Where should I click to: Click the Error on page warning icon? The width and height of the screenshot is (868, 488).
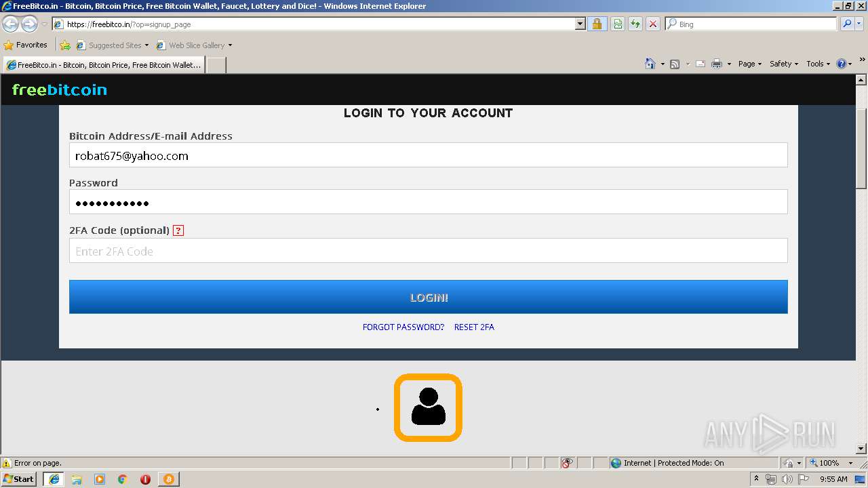tap(7, 463)
